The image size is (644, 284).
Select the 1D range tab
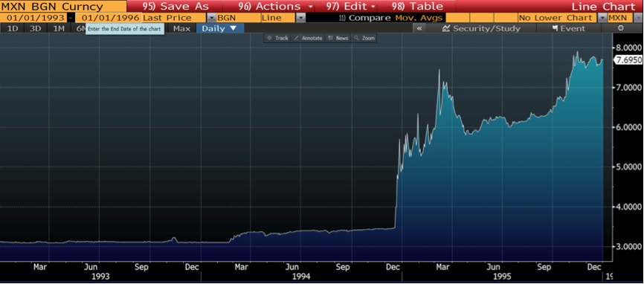point(13,28)
